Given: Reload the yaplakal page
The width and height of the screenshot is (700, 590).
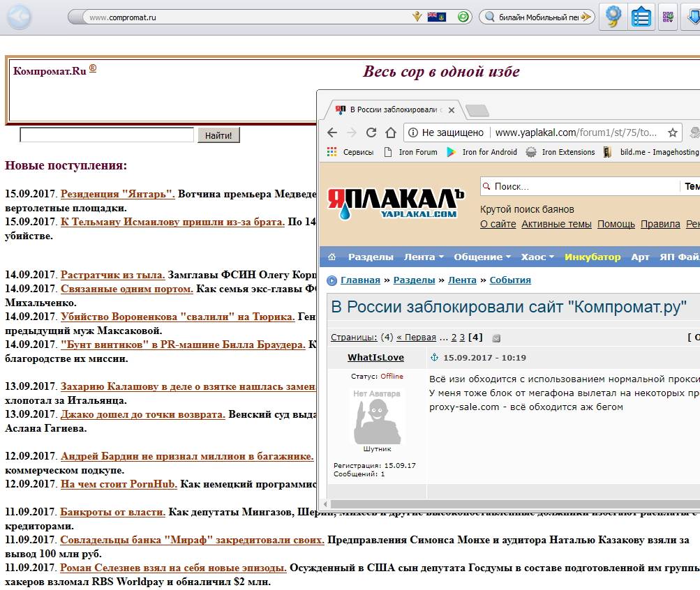Looking at the screenshot, I should 371,133.
